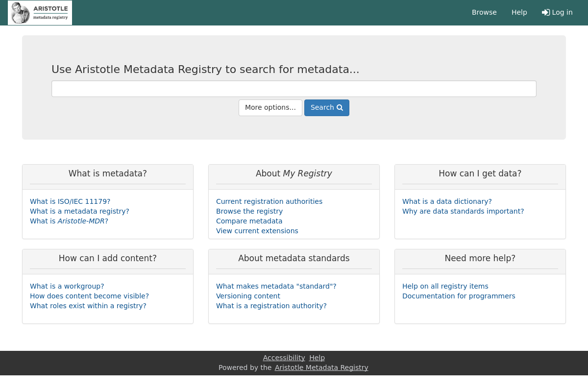Click the 'What is metadata?' panel heading
The image size is (588, 392).
pyautogui.click(x=108, y=173)
